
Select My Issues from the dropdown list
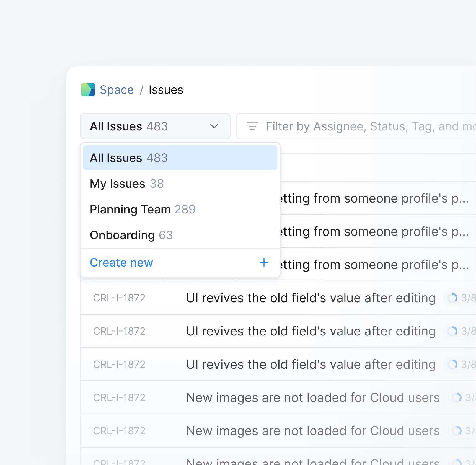point(127,184)
